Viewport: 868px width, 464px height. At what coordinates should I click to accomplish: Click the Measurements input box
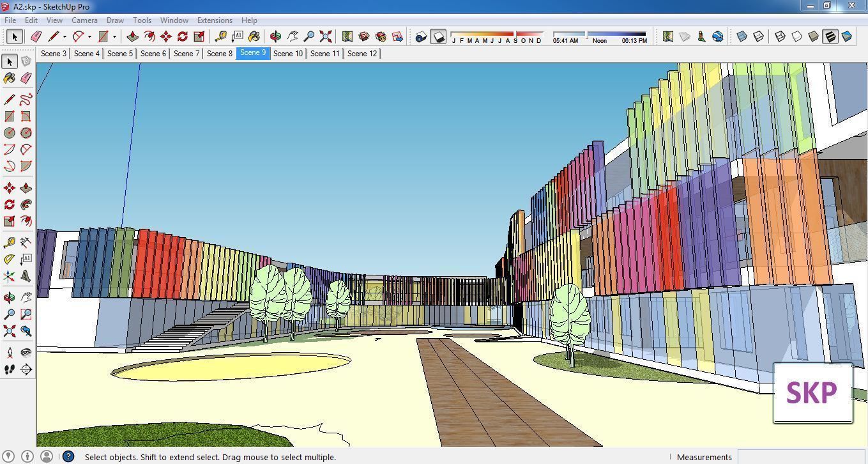pyautogui.click(x=802, y=457)
